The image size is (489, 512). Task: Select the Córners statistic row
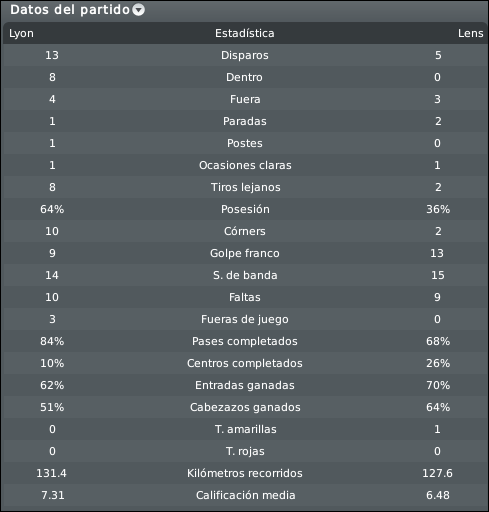pos(245,231)
